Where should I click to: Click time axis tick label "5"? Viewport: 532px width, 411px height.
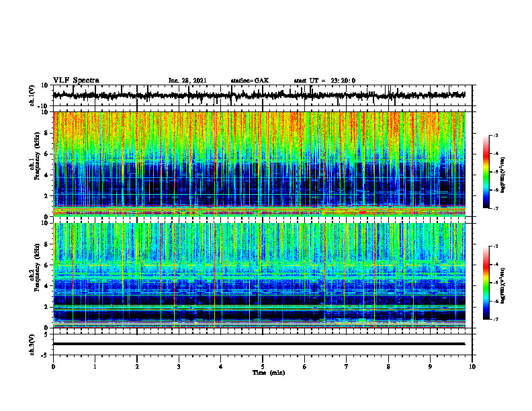(263, 367)
